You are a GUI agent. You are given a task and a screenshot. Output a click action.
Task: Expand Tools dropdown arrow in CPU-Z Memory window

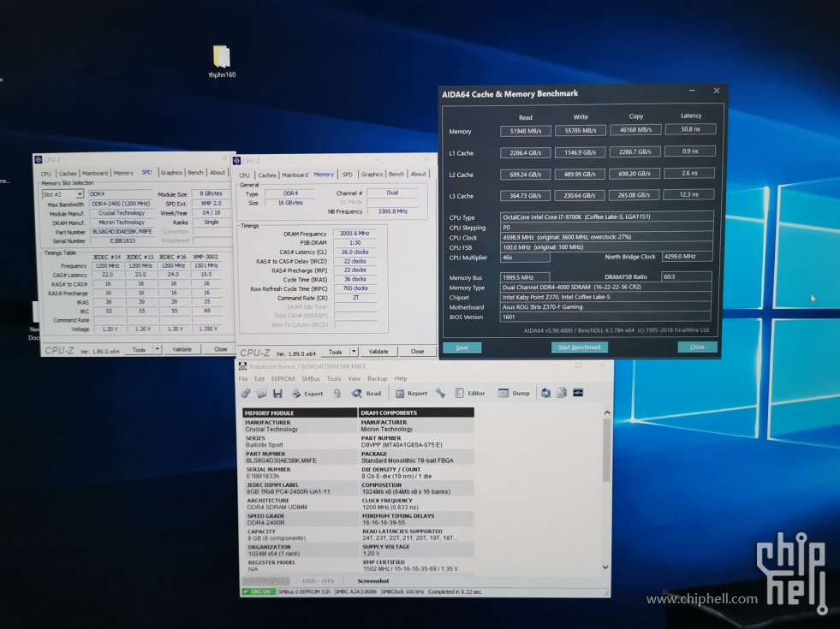tap(354, 352)
